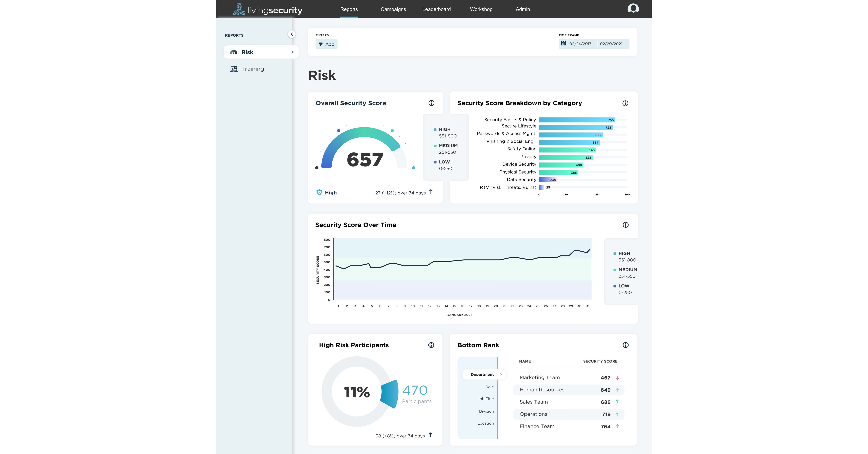Click the gauge icon next to Risk
Image resolution: width=868 pixels, height=454 pixels.
coord(233,52)
